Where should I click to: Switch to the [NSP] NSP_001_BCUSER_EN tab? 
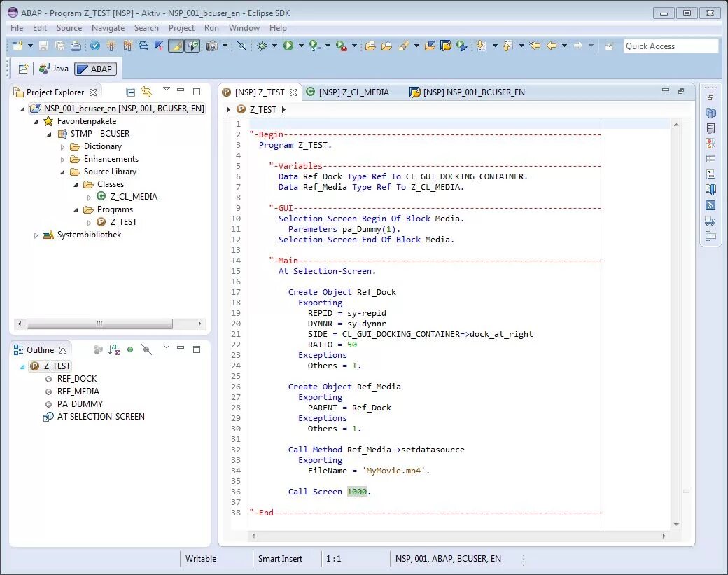468,92
